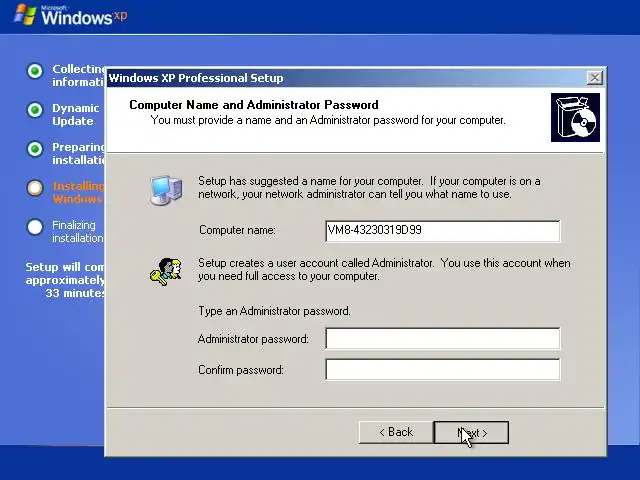This screenshot has height=480, width=640.
Task: Click the 'Dynamic Update' step text
Action: point(76,115)
